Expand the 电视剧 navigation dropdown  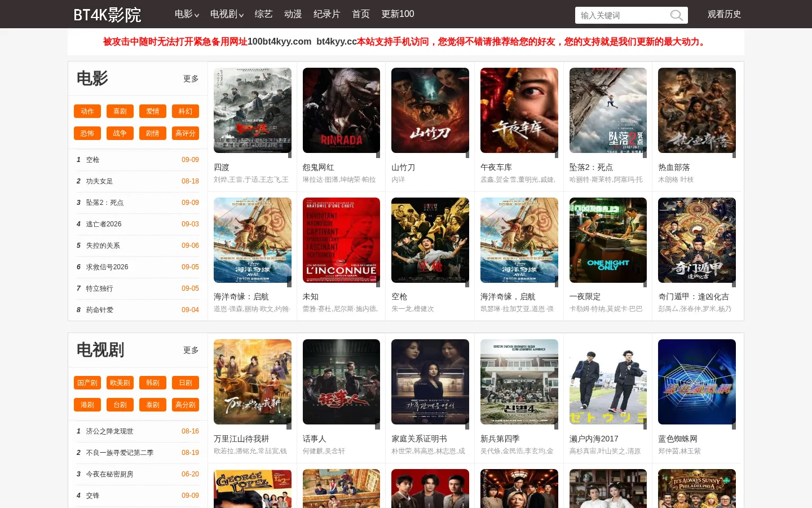[x=227, y=14]
